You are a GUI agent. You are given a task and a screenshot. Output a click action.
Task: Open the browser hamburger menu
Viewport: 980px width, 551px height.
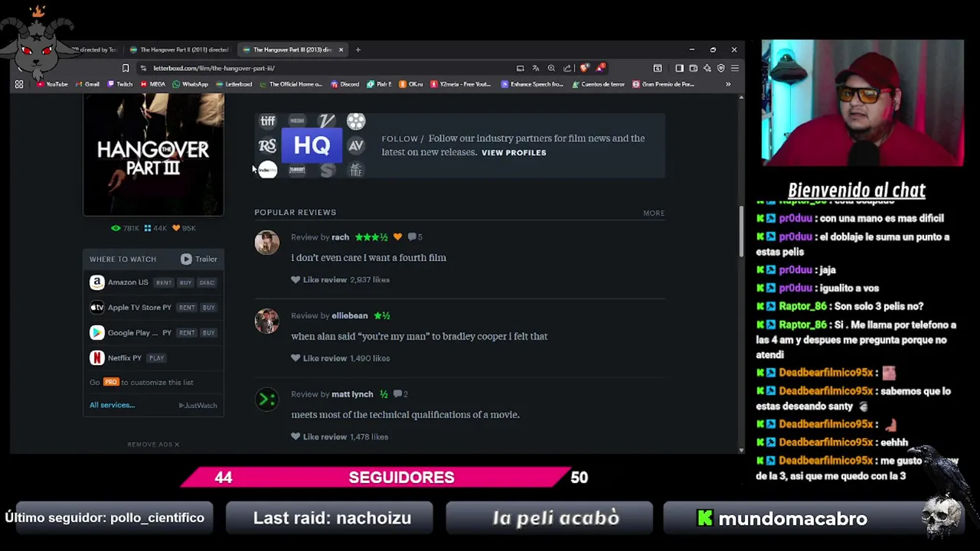[x=734, y=68]
